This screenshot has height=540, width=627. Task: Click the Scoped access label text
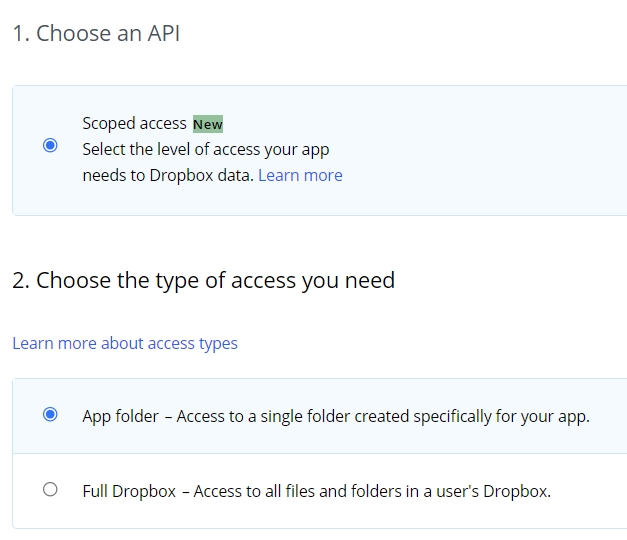point(134,123)
